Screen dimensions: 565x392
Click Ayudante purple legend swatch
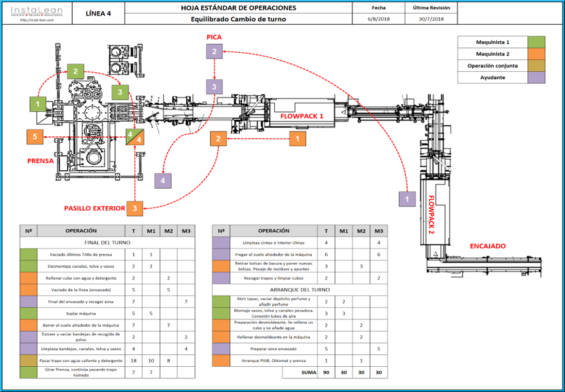pos(537,77)
